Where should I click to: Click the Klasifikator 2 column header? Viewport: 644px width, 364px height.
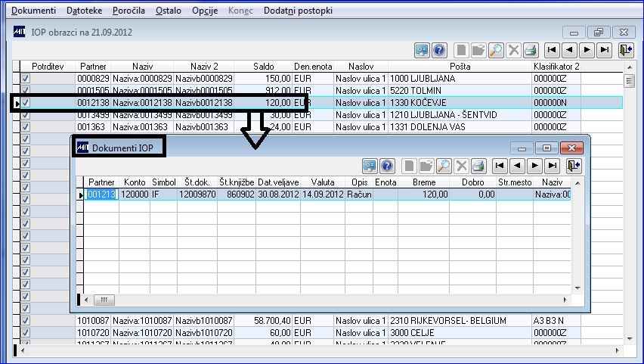556,67
